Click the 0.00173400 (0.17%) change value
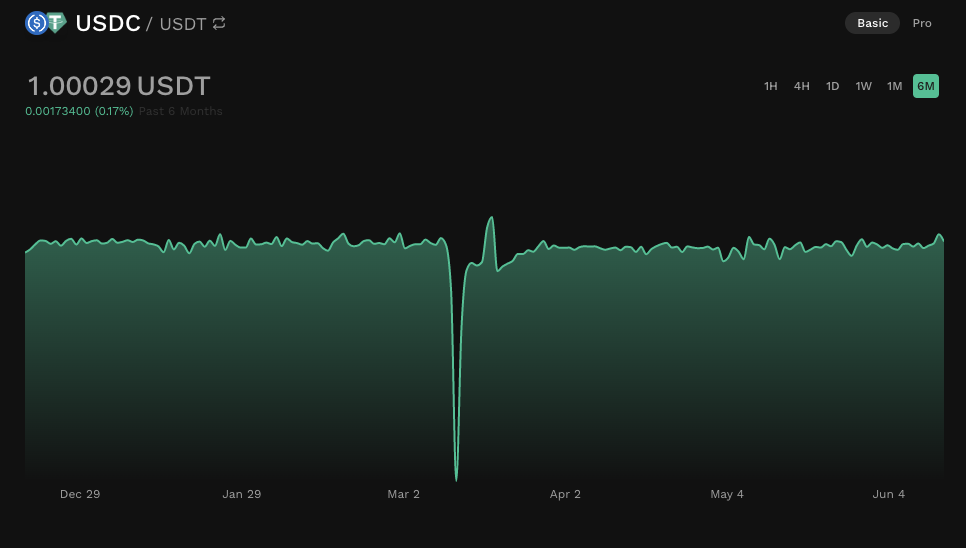 [x=79, y=111]
